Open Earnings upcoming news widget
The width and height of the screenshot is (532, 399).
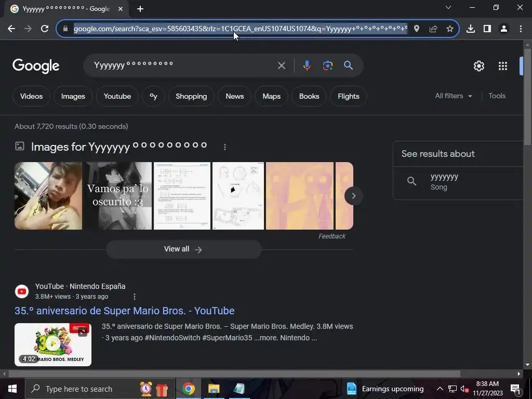pyautogui.click(x=385, y=389)
